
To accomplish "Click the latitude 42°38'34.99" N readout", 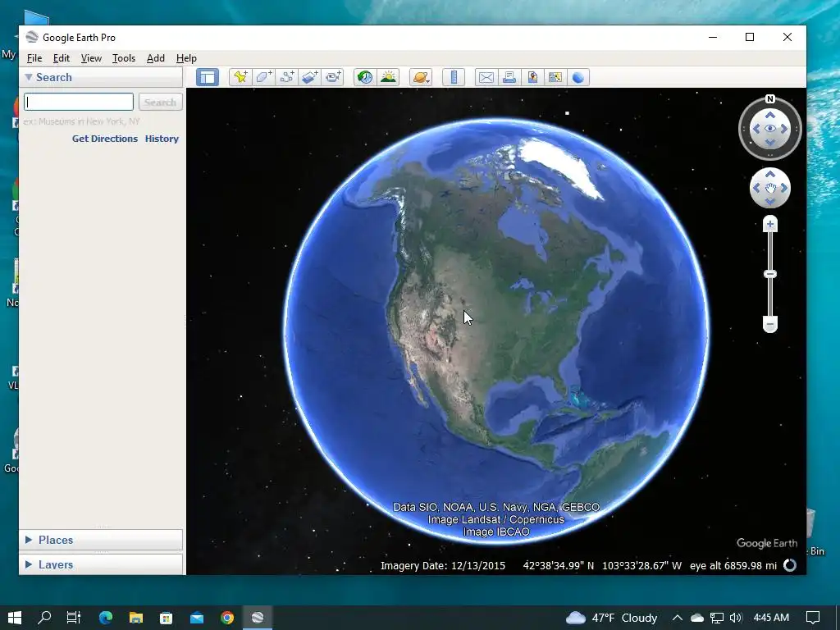I will 558,566.
